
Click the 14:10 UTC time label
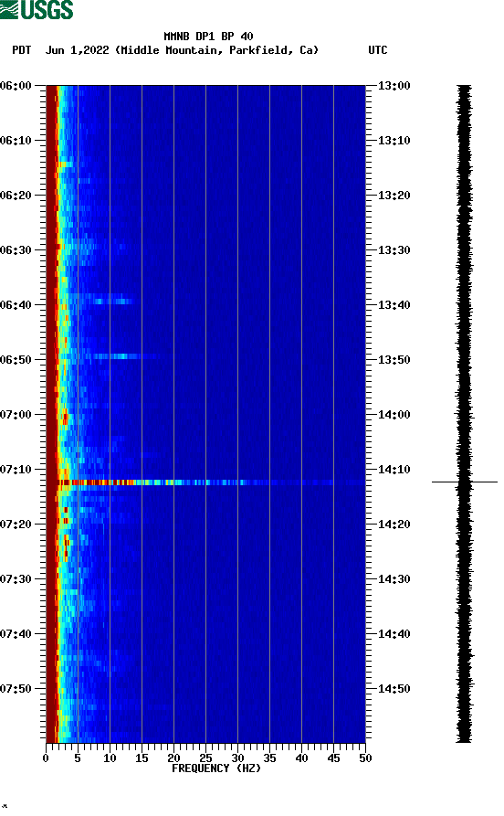pos(394,469)
